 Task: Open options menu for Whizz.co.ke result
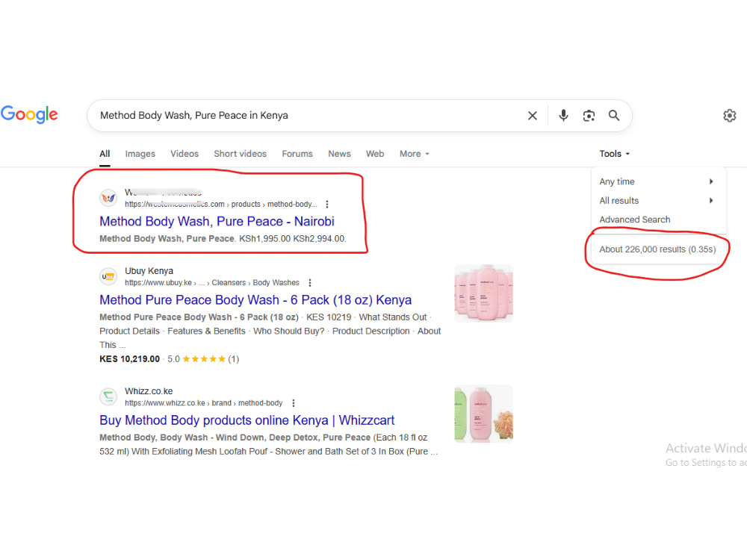pos(294,403)
